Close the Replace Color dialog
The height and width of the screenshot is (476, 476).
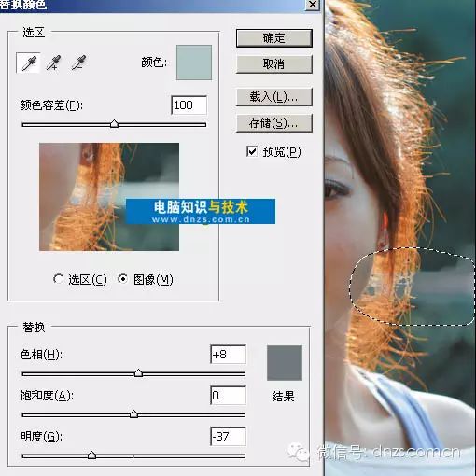313,5
